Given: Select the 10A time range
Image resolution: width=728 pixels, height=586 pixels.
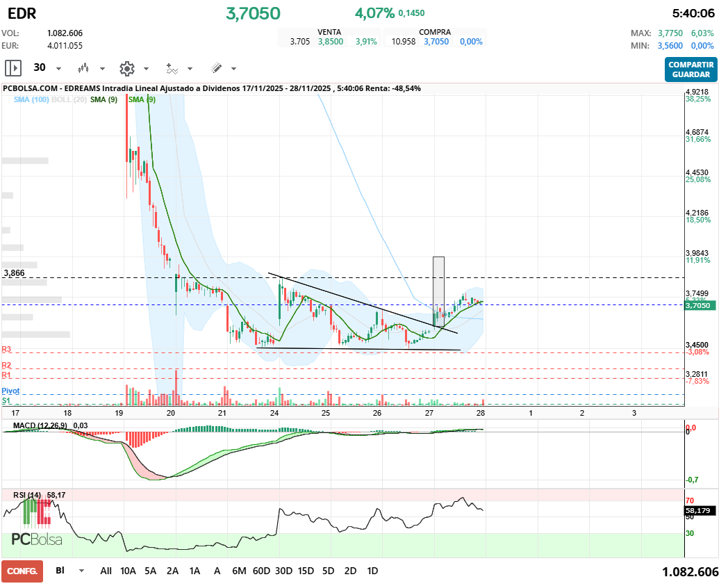Looking at the screenshot, I should 128,571.
